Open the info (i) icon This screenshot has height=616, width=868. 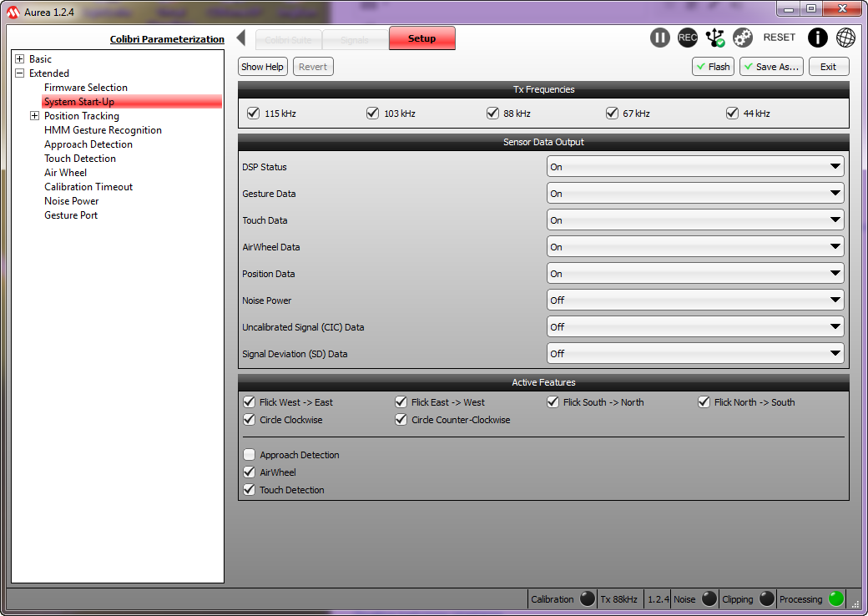coord(818,38)
